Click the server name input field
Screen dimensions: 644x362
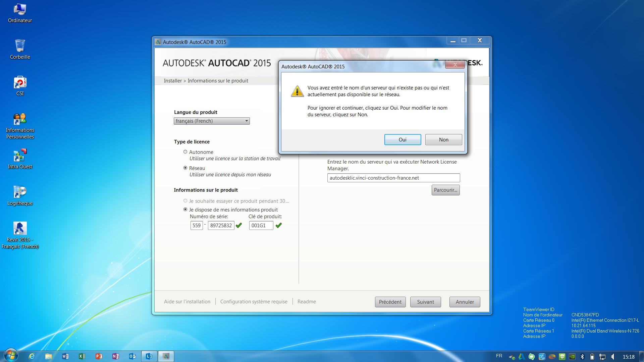(x=393, y=178)
